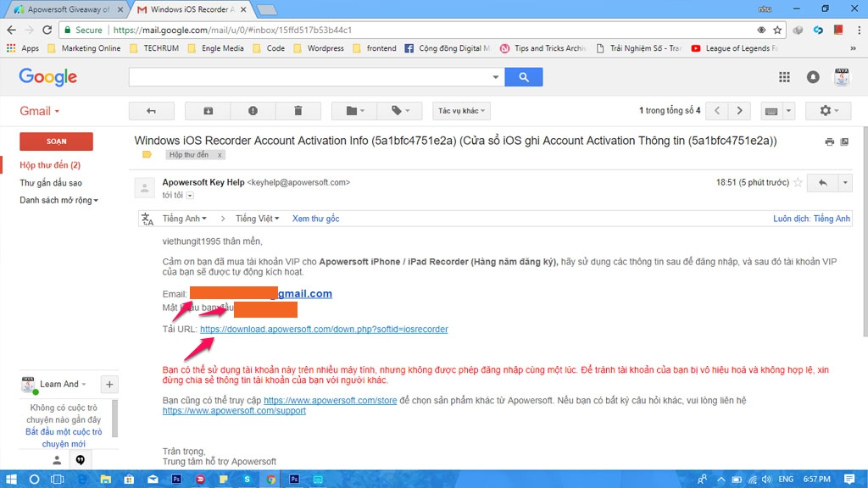The height and width of the screenshot is (488, 868).
Task: Open Chrome Apps shortcut
Action: 23,48
